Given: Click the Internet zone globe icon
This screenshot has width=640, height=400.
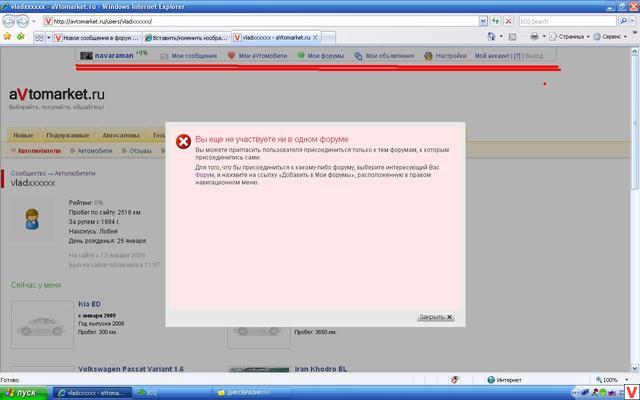Looking at the screenshot, I should (491, 380).
